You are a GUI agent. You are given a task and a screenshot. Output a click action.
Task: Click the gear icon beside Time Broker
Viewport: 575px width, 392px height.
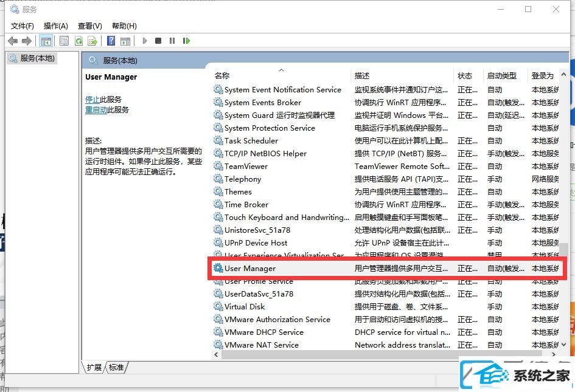pyautogui.click(x=218, y=204)
